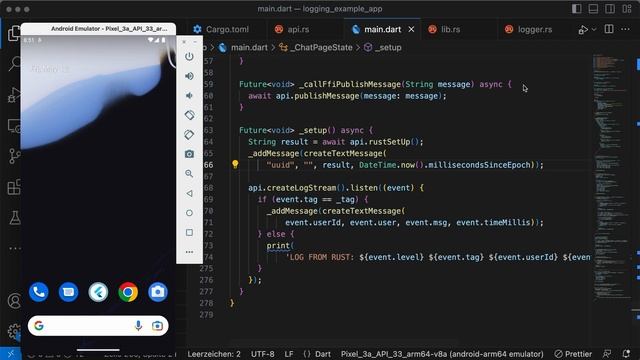Launch the Flutter app in emulator
Screen dimensions: 640x360
point(98,292)
